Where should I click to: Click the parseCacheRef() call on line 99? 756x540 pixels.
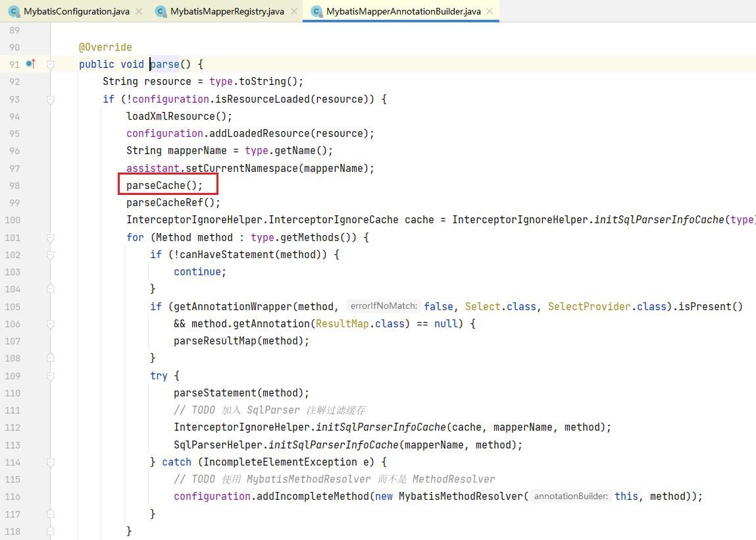tap(173, 203)
